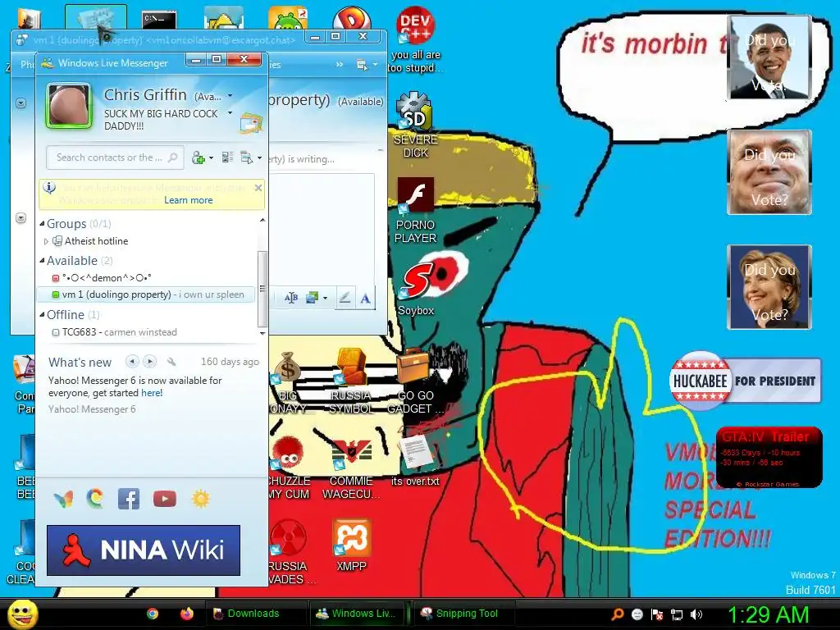Screen dimensions: 840x630
Task: Click the contact list scrollbar thumb
Action: (262, 290)
